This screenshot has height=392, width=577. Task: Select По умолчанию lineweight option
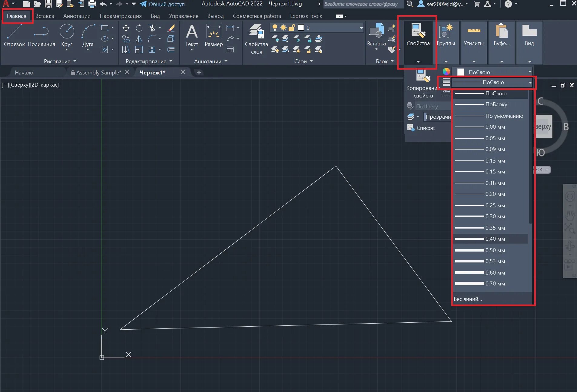tap(491, 116)
